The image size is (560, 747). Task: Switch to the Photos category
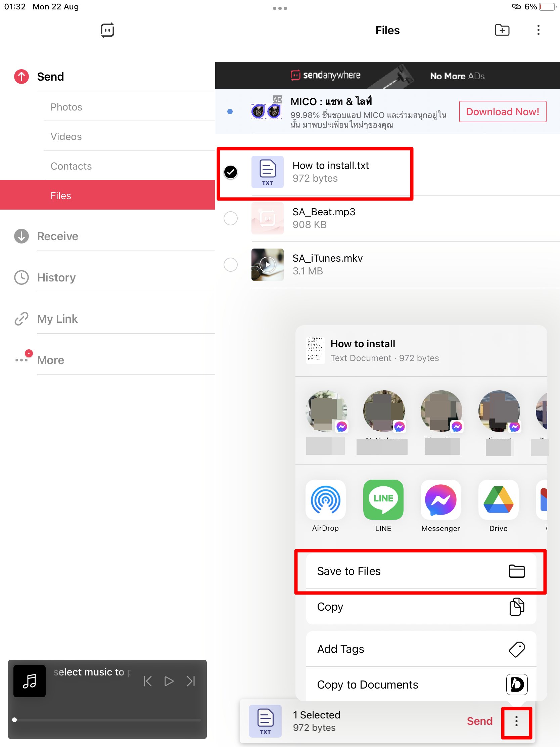pyautogui.click(x=66, y=107)
